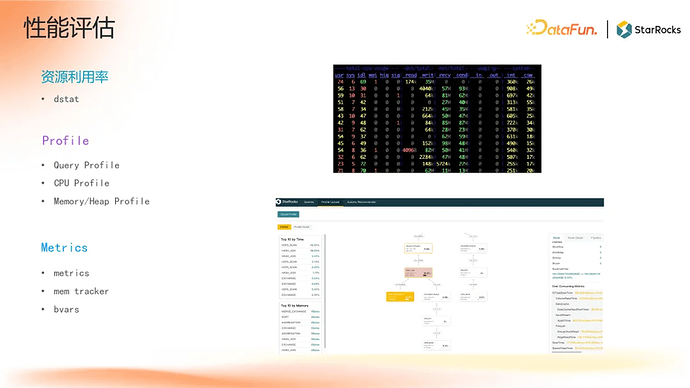Select the first HDFS_SCAN row in Top 10 by Time

(x=300, y=245)
